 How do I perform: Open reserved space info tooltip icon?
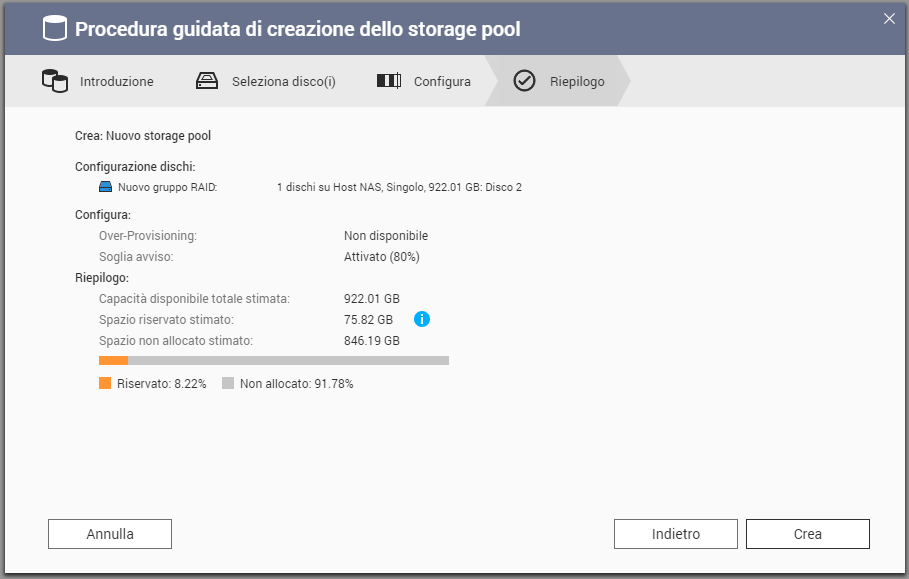click(x=422, y=319)
